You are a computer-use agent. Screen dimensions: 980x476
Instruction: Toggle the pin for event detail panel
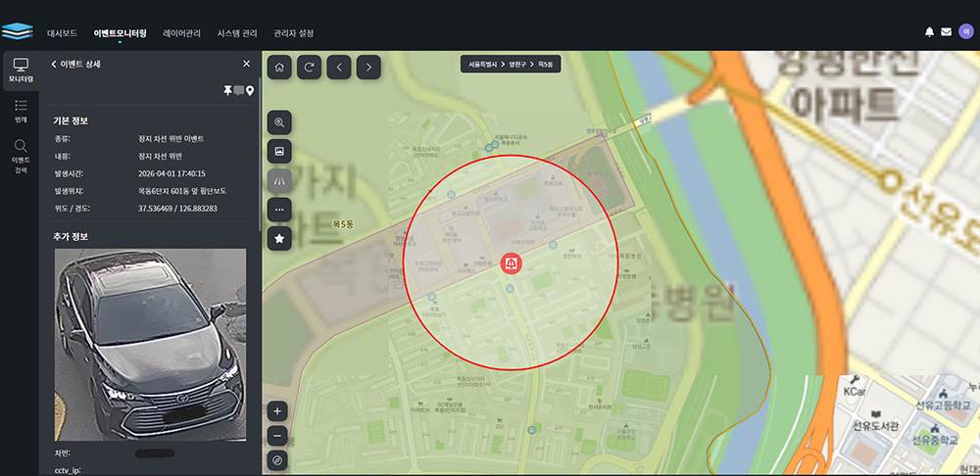(x=227, y=91)
